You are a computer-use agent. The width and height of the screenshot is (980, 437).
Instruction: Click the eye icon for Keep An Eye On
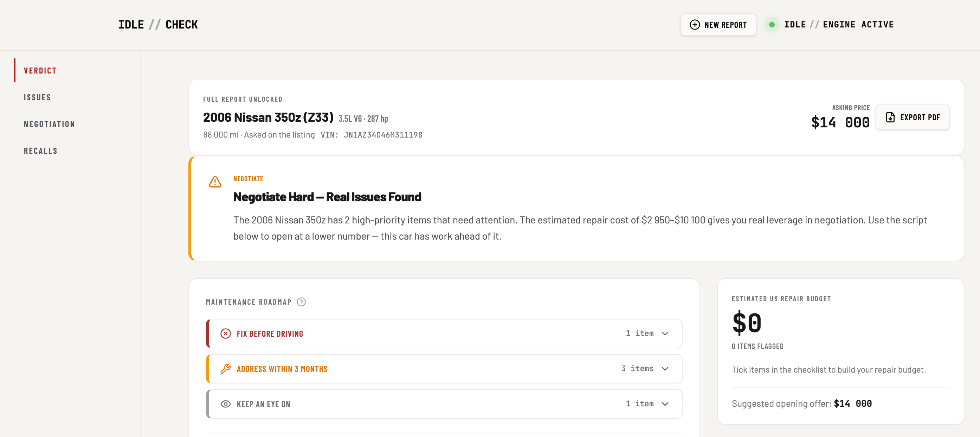coord(226,404)
